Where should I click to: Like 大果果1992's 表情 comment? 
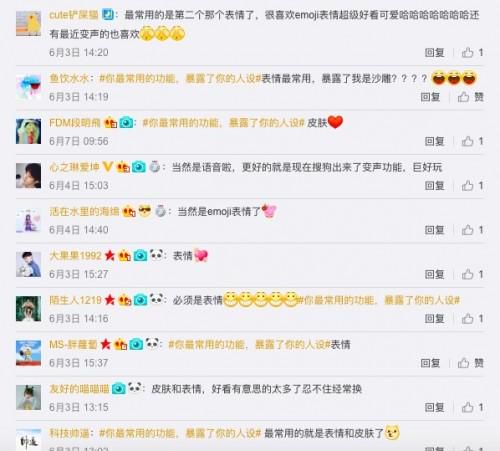tap(468, 274)
